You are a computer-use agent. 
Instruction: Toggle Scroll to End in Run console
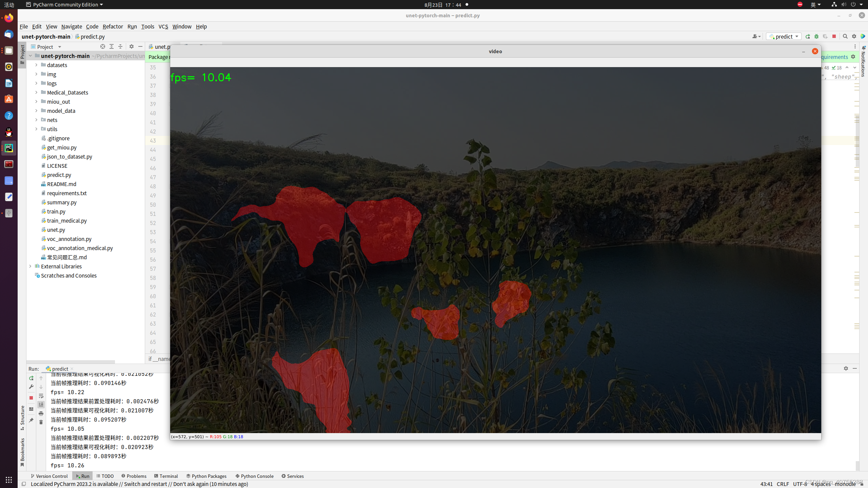tap(41, 405)
